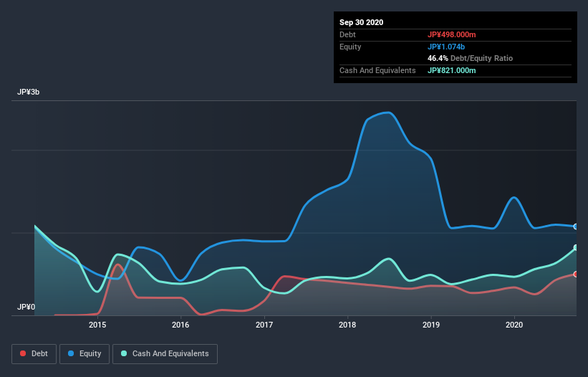Click the 2019 axis label
This screenshot has width=588, height=377.
point(431,325)
